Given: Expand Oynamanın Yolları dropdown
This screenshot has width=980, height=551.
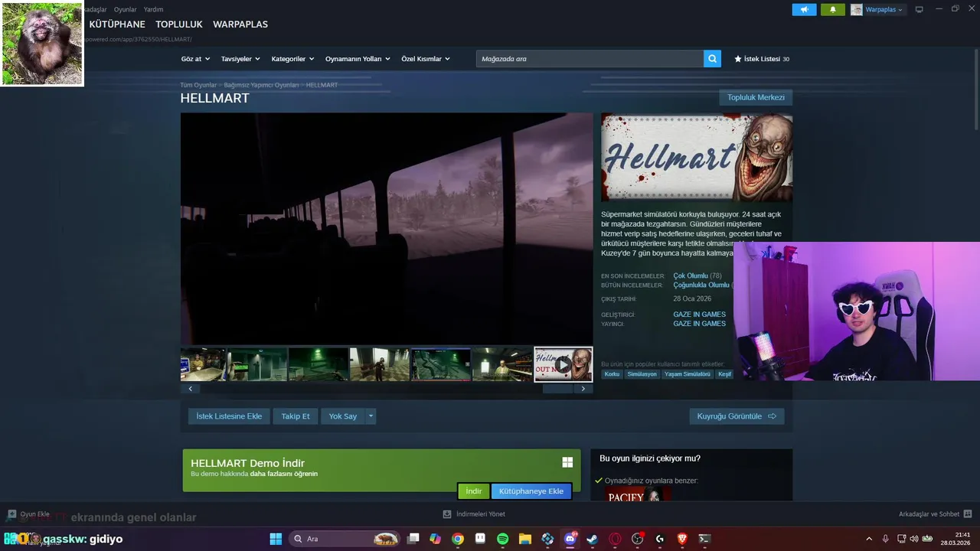Looking at the screenshot, I should pos(358,59).
